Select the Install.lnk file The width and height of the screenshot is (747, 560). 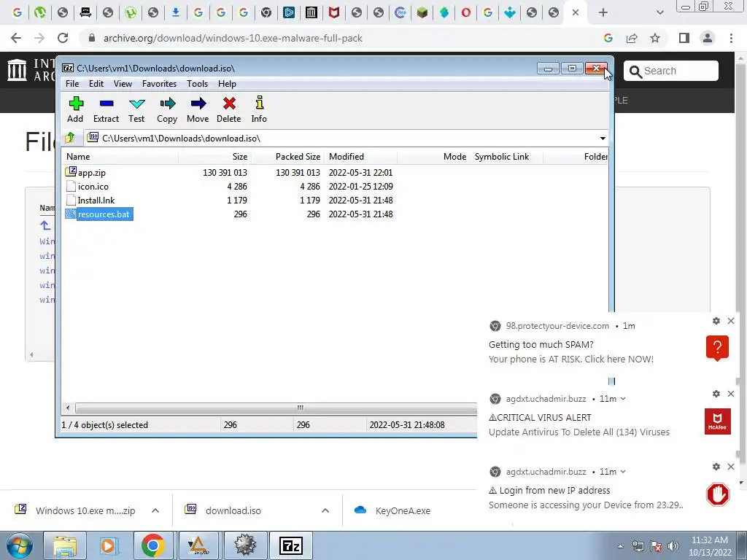point(96,201)
